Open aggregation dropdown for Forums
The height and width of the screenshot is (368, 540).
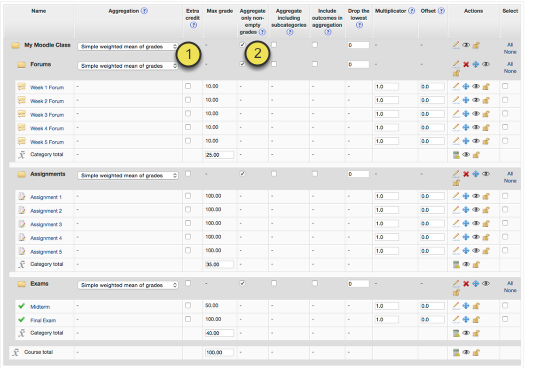(x=128, y=66)
